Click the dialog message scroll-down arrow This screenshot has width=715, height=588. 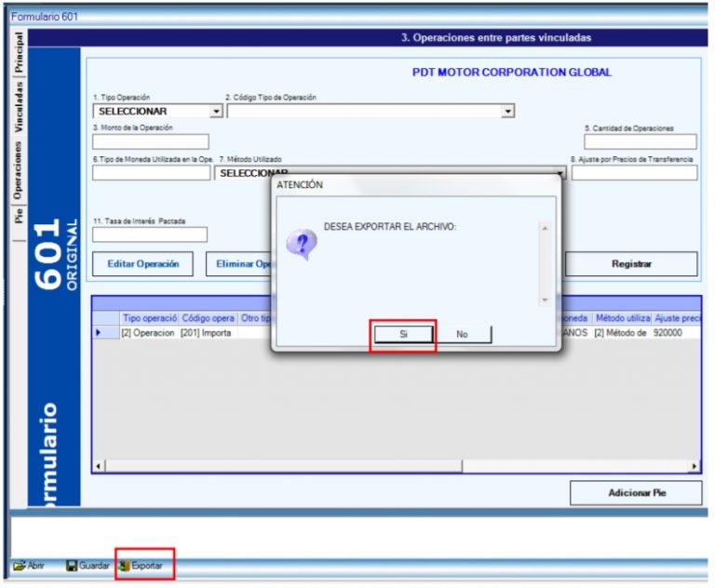point(545,300)
